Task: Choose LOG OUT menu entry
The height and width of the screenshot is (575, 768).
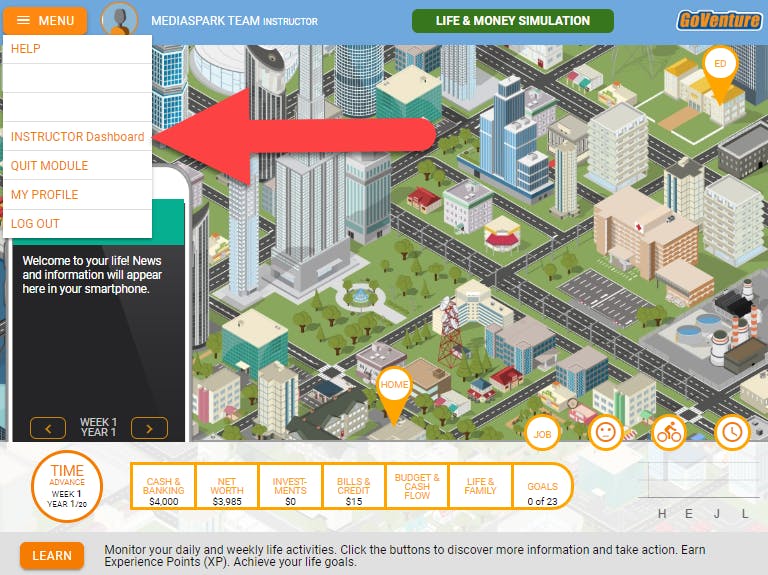Action: click(77, 224)
